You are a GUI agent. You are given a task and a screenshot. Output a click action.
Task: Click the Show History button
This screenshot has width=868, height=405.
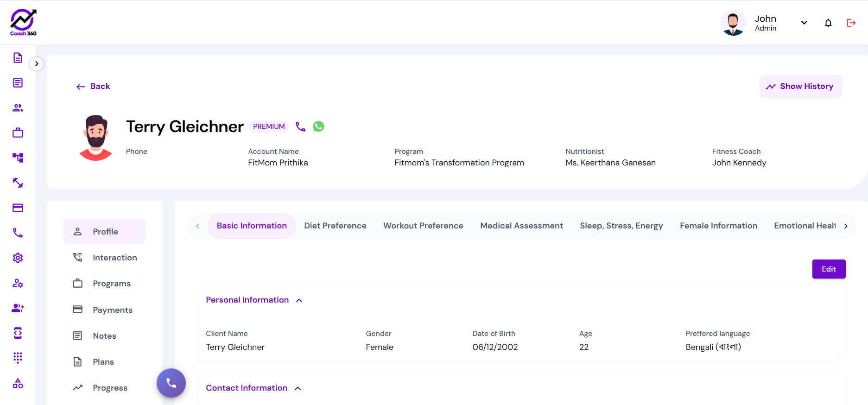(x=800, y=87)
